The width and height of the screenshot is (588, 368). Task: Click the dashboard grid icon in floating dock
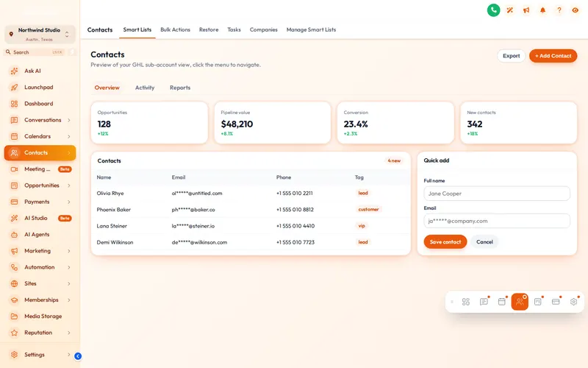[466, 302]
